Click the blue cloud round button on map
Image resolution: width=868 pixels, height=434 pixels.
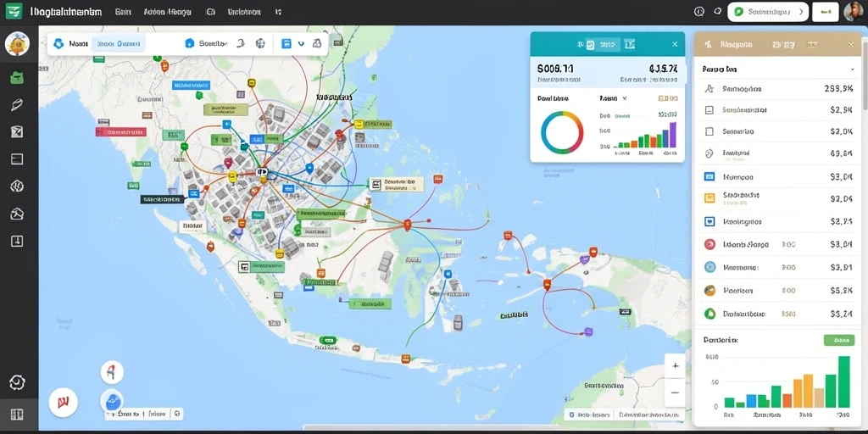[x=112, y=401]
